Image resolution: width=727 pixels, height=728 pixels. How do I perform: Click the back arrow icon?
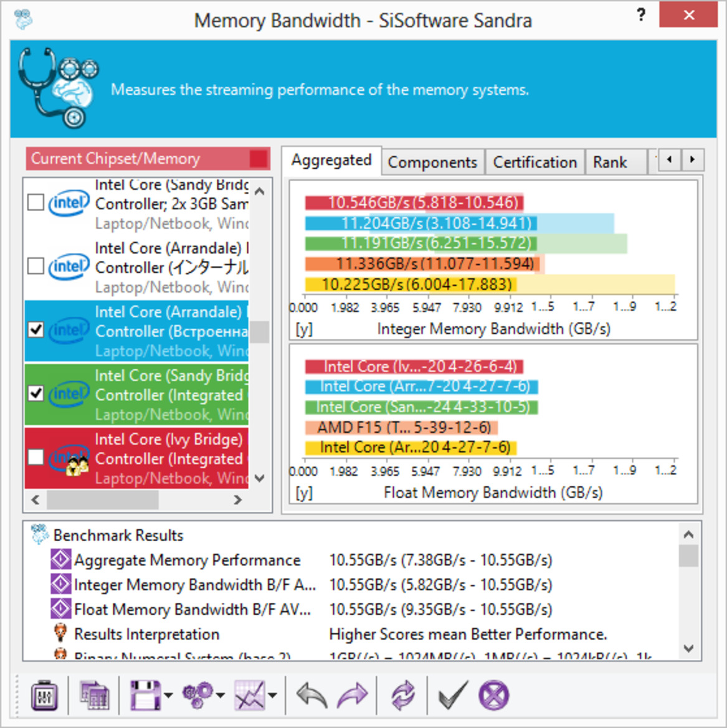[311, 695]
